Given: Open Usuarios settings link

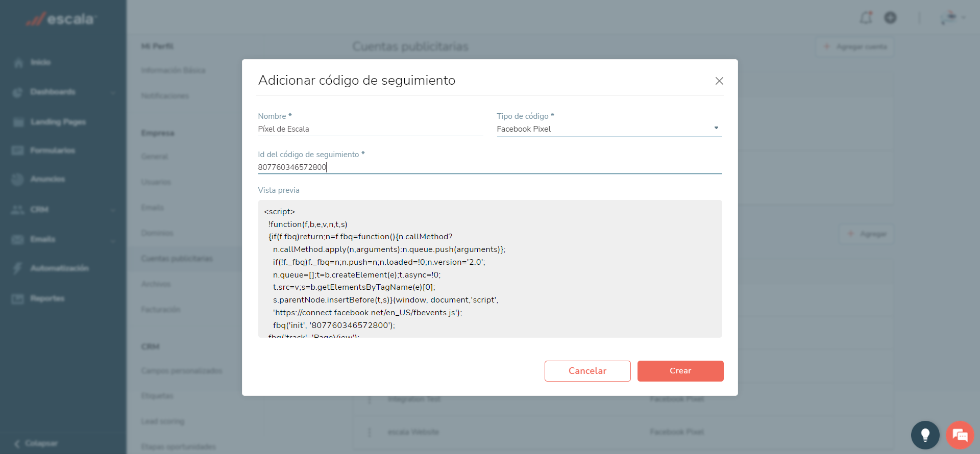Looking at the screenshot, I should point(156,182).
